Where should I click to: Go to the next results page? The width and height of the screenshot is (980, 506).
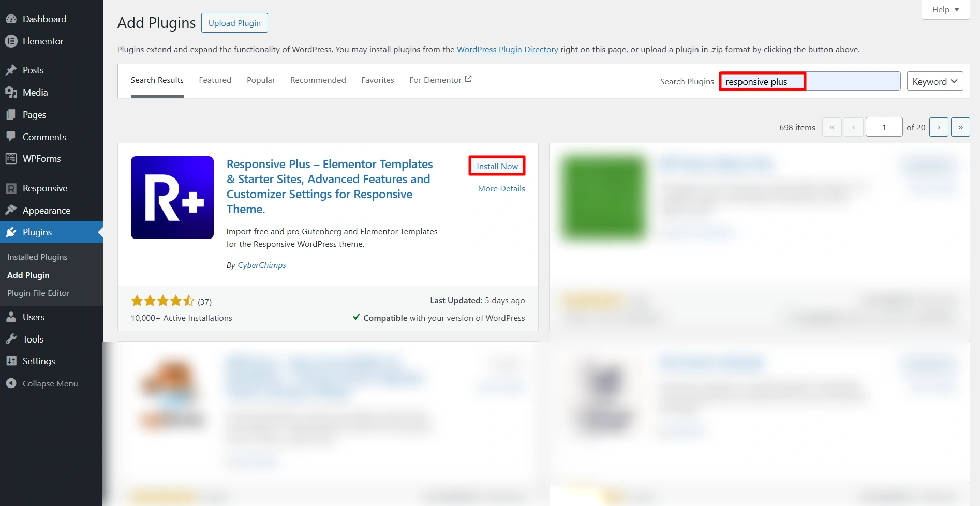(x=939, y=127)
